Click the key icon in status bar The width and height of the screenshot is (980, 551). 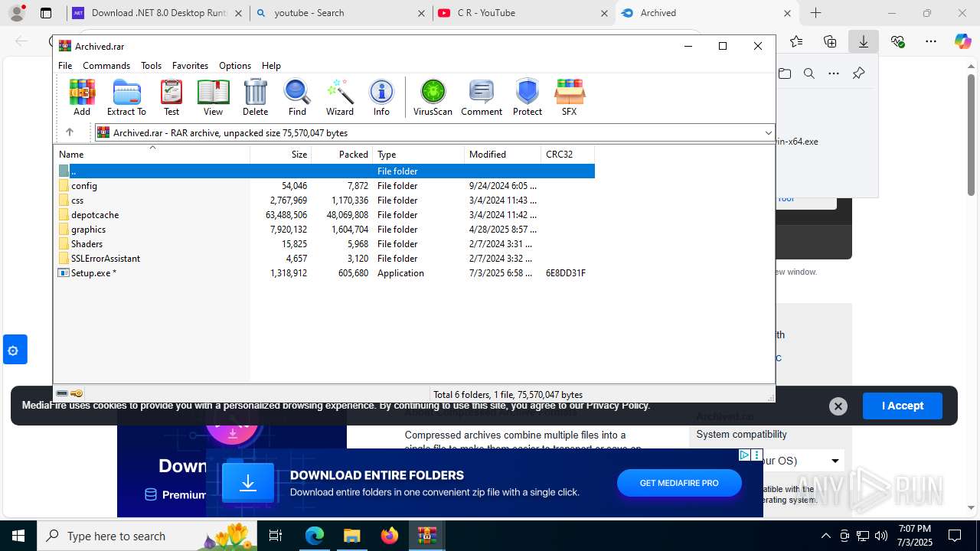coord(77,393)
